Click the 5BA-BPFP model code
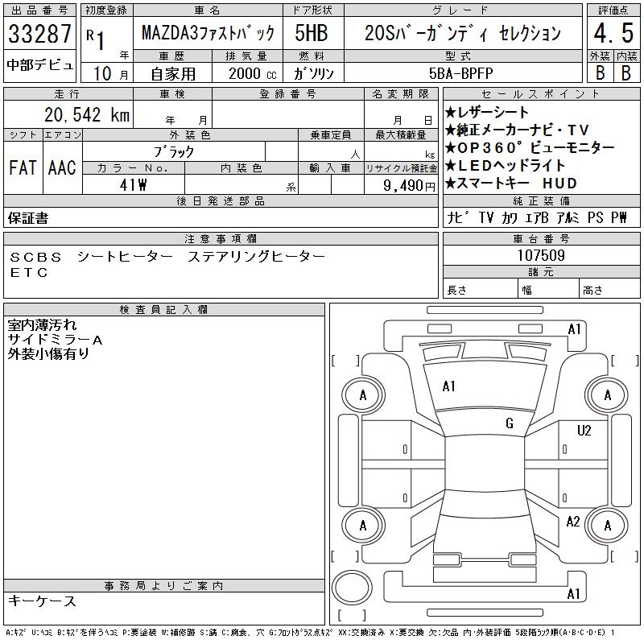This screenshot has width=644, height=644. tap(462, 72)
